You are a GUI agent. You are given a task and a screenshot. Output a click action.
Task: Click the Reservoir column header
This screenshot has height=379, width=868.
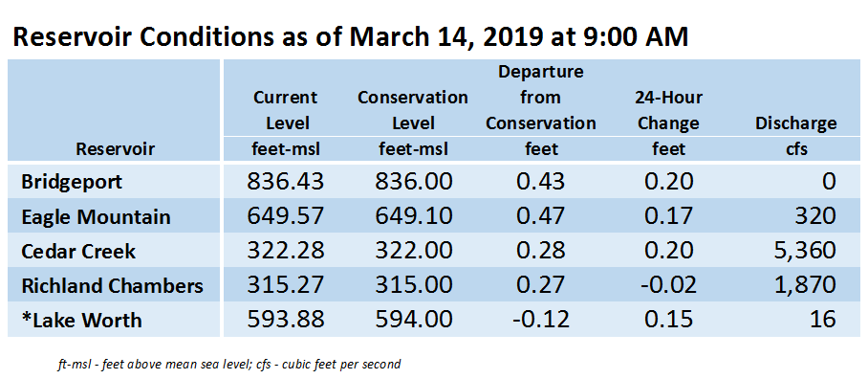point(115,148)
